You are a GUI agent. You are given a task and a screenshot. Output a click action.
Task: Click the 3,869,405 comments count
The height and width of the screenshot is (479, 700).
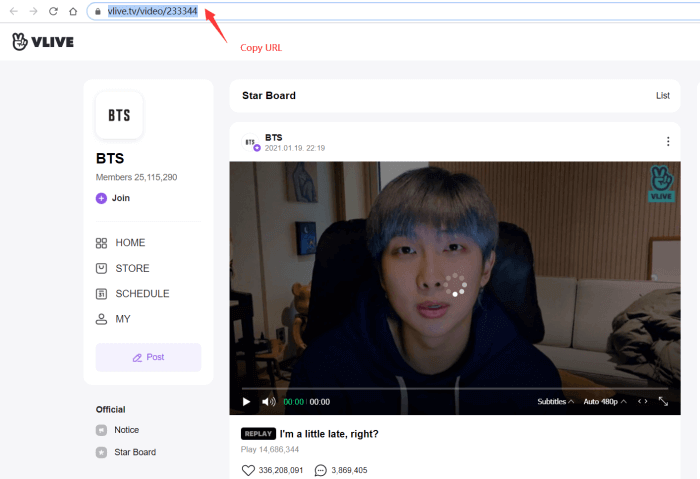tap(349, 471)
